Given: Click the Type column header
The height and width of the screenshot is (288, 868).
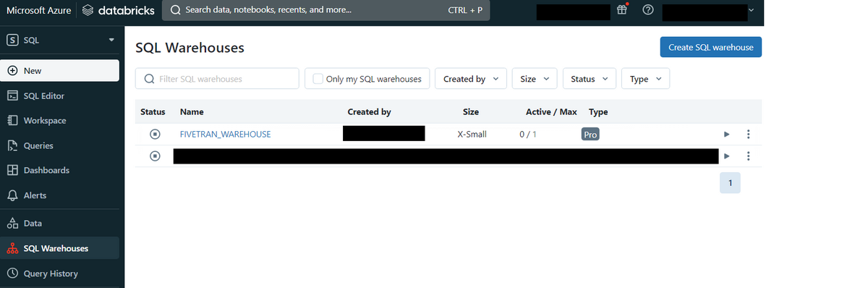Looking at the screenshot, I should pyautogui.click(x=598, y=112).
